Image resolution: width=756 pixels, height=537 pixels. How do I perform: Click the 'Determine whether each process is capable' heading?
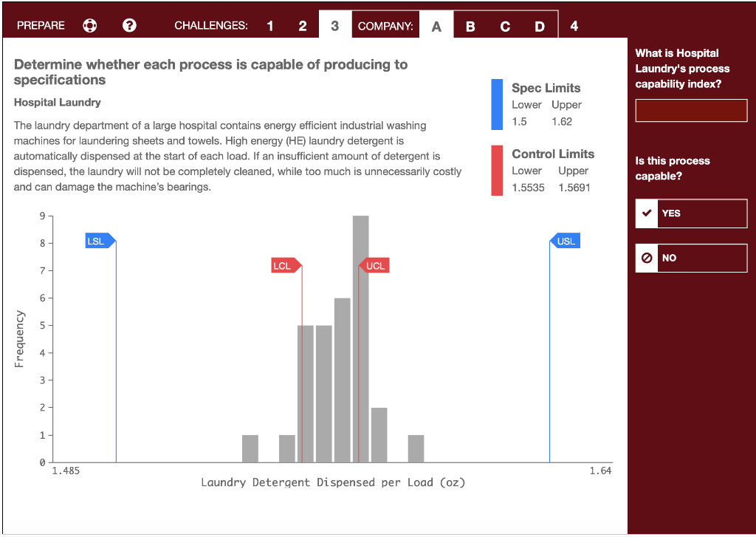pos(210,72)
